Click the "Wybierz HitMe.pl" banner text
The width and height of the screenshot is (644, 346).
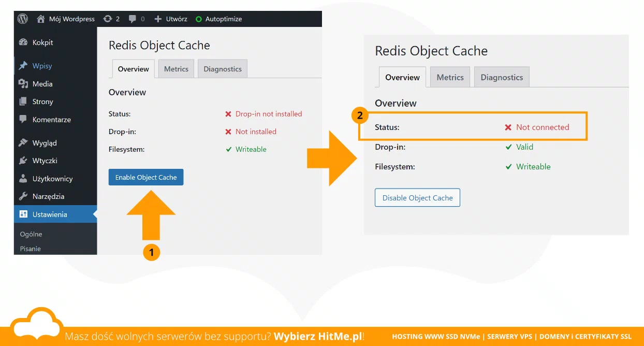(x=318, y=337)
